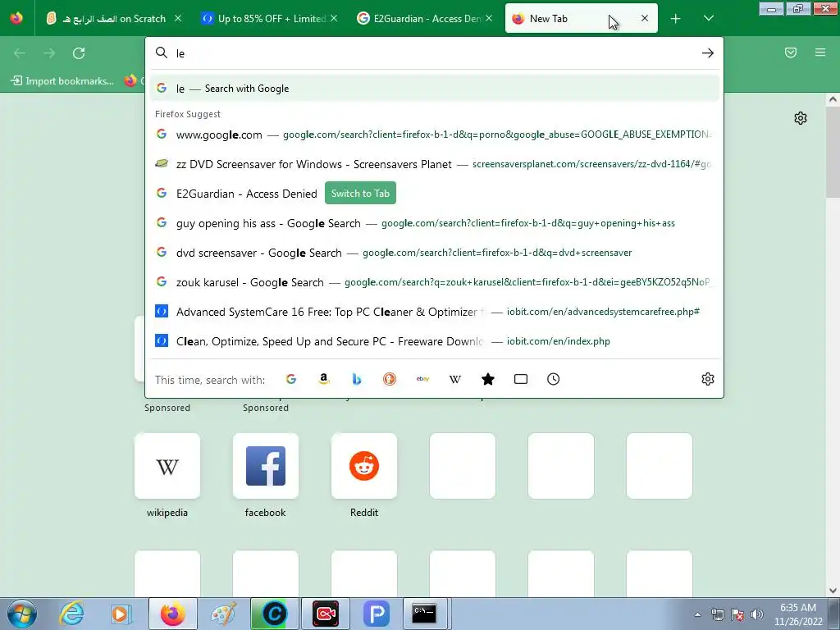This screenshot has width=840, height=630.
Task: Open zouk karusel Google Search suggestion
Action: pyautogui.click(x=434, y=282)
